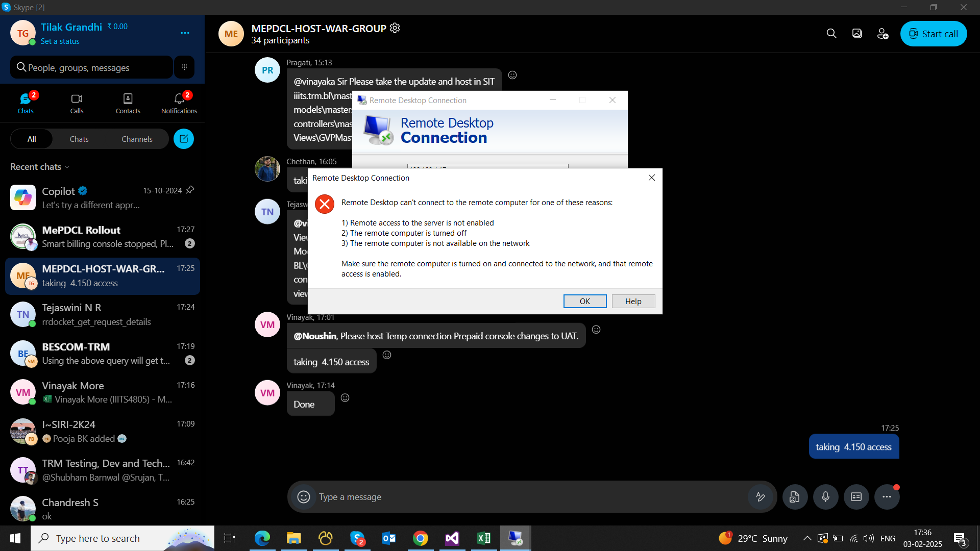Image resolution: width=980 pixels, height=551 pixels.
Task: Click the record voice message microphone icon
Action: click(825, 497)
